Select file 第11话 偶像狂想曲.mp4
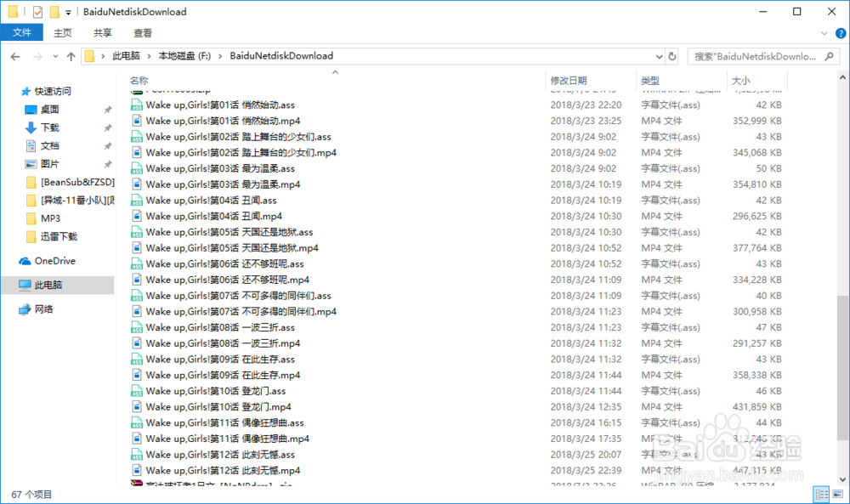This screenshot has width=850, height=504. [228, 439]
